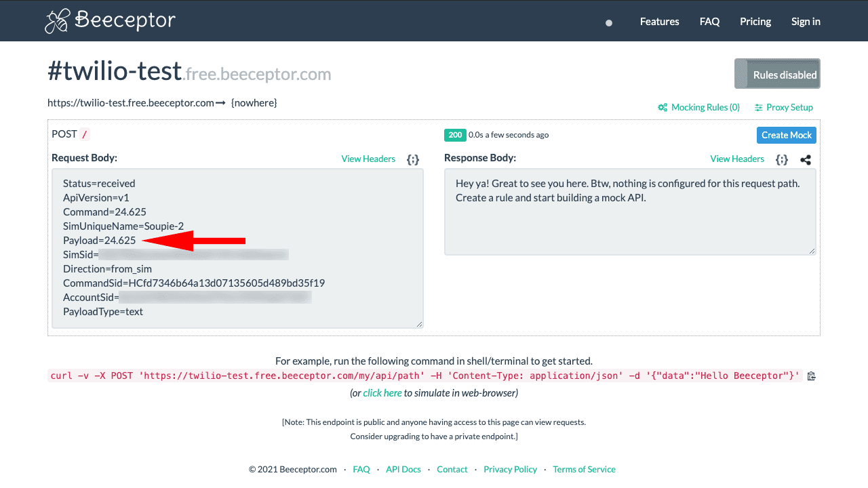Open Proxy Setup

click(x=783, y=107)
